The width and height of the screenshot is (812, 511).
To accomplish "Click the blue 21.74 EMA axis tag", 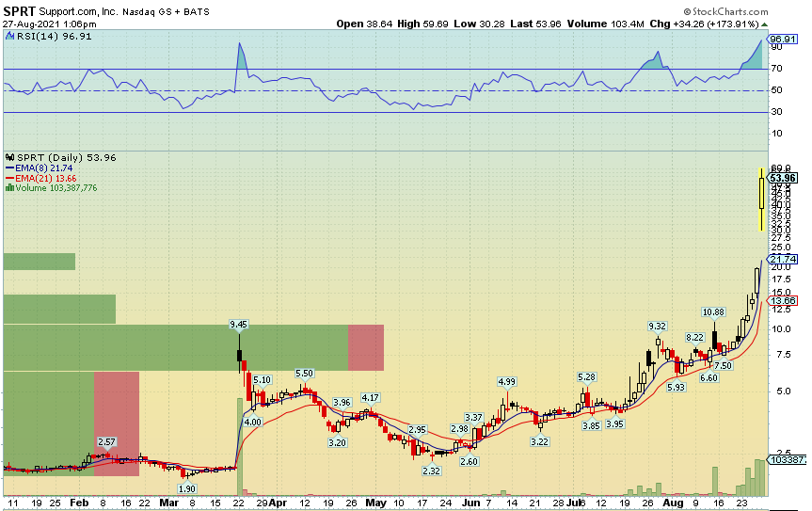I will click(783, 259).
